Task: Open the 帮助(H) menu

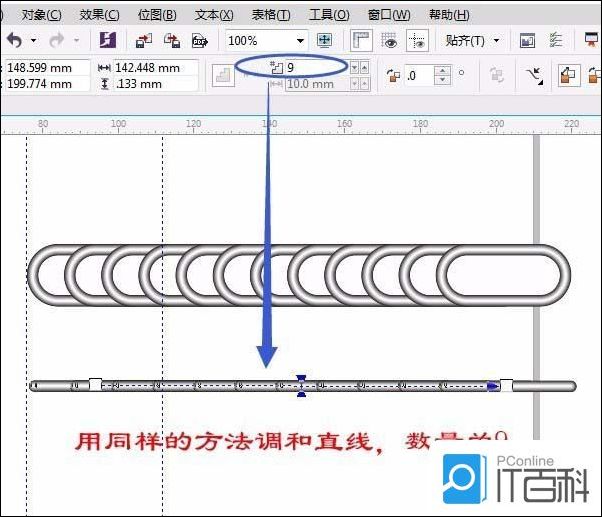Action: click(449, 15)
